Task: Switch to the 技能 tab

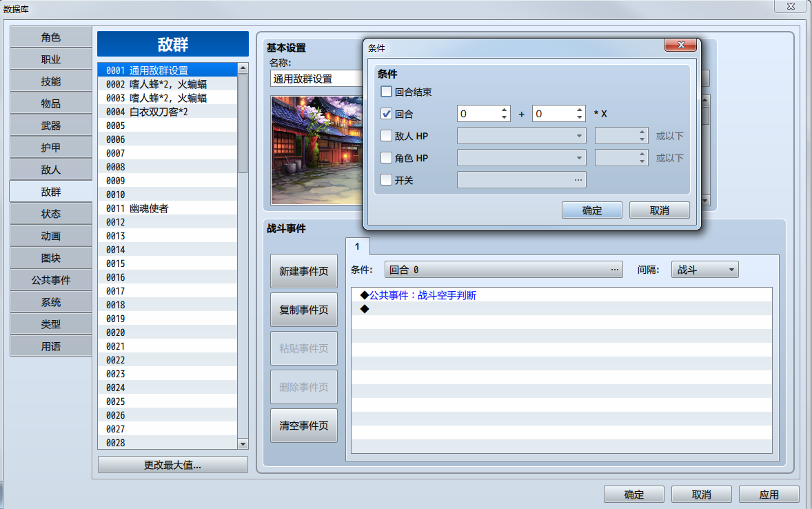Action: (x=51, y=81)
